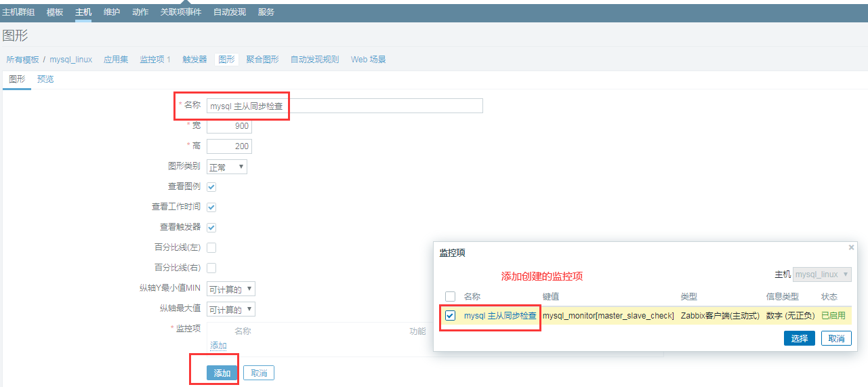Click the blue 添加 submit button

coord(222,373)
